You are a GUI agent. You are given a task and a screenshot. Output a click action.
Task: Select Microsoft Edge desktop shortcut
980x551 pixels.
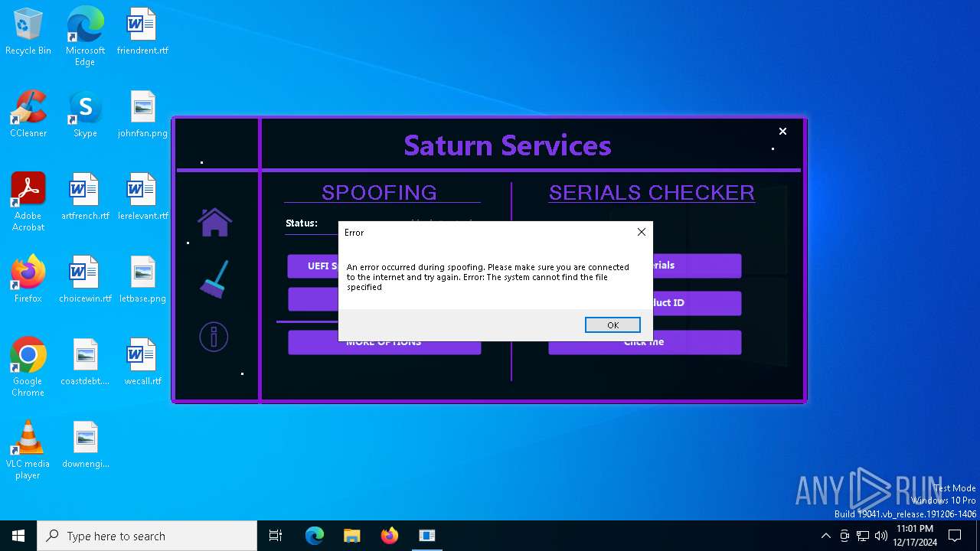point(85,37)
